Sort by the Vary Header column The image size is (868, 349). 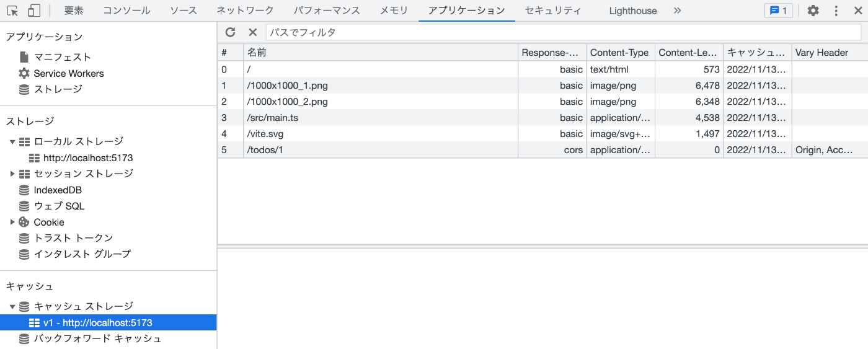(x=830, y=53)
